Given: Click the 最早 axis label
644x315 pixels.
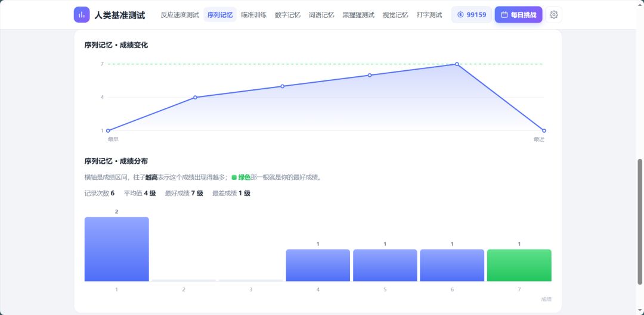Looking at the screenshot, I should [x=113, y=139].
